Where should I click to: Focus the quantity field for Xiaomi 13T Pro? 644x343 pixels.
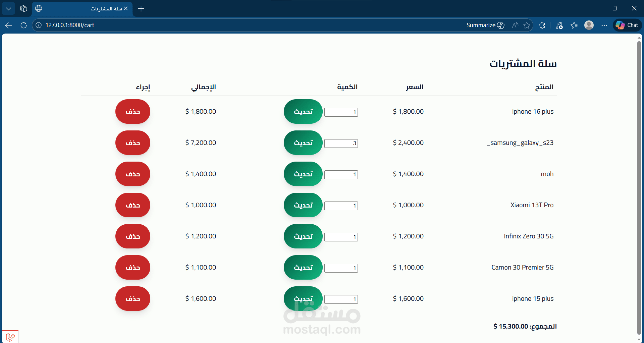pyautogui.click(x=341, y=206)
